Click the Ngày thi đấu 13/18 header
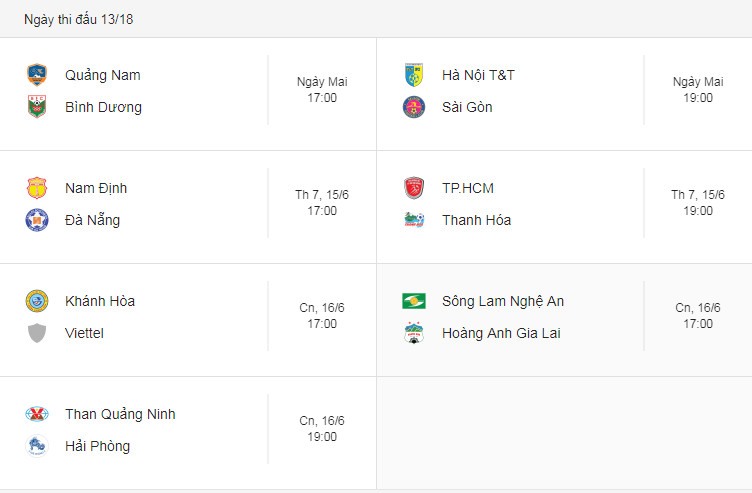The image size is (752, 493). [x=78, y=19]
